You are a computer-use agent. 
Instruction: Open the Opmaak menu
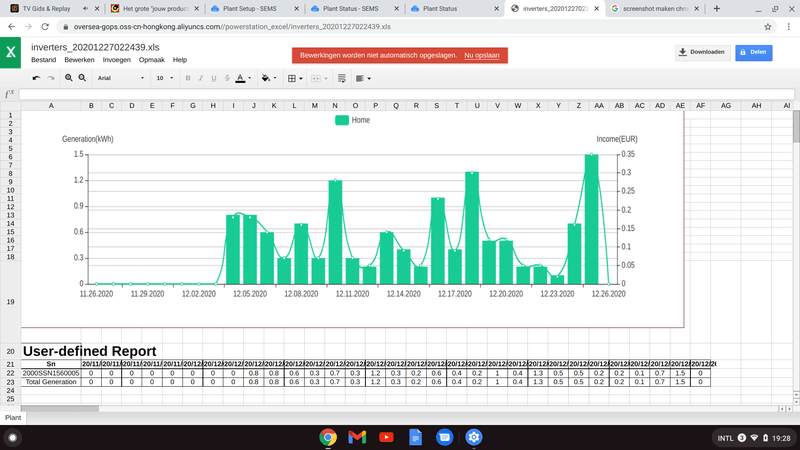(x=152, y=60)
